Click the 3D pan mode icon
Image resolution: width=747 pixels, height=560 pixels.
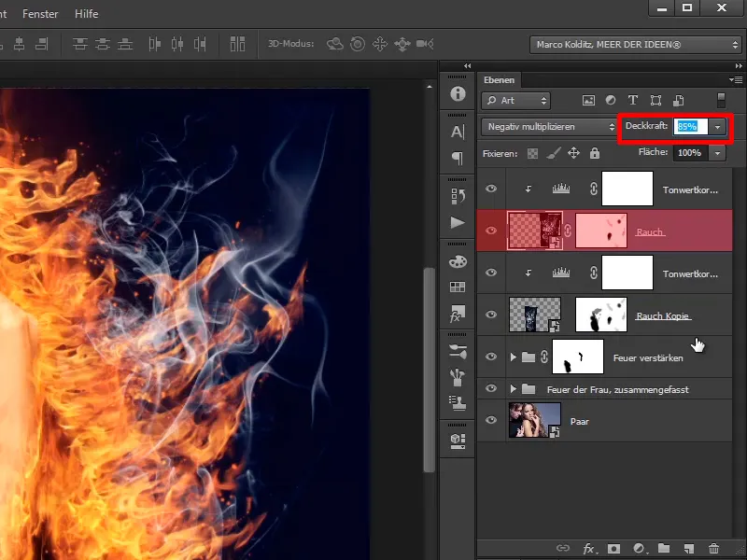[x=380, y=44]
